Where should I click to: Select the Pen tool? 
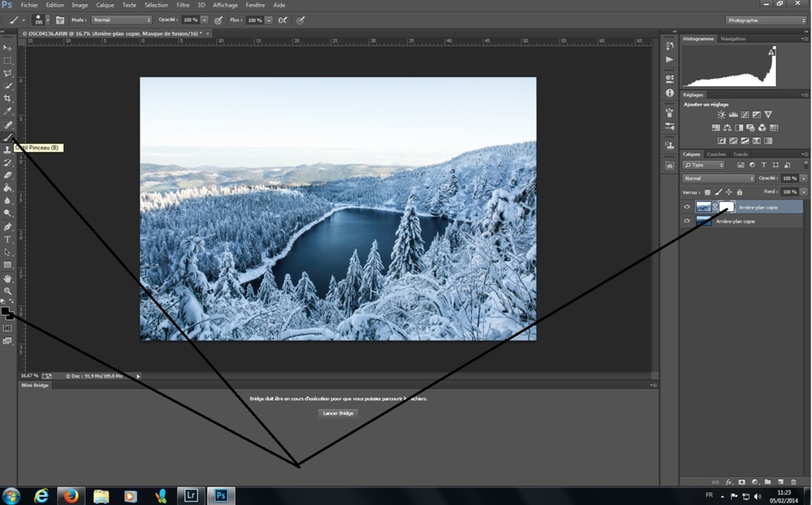(7, 227)
